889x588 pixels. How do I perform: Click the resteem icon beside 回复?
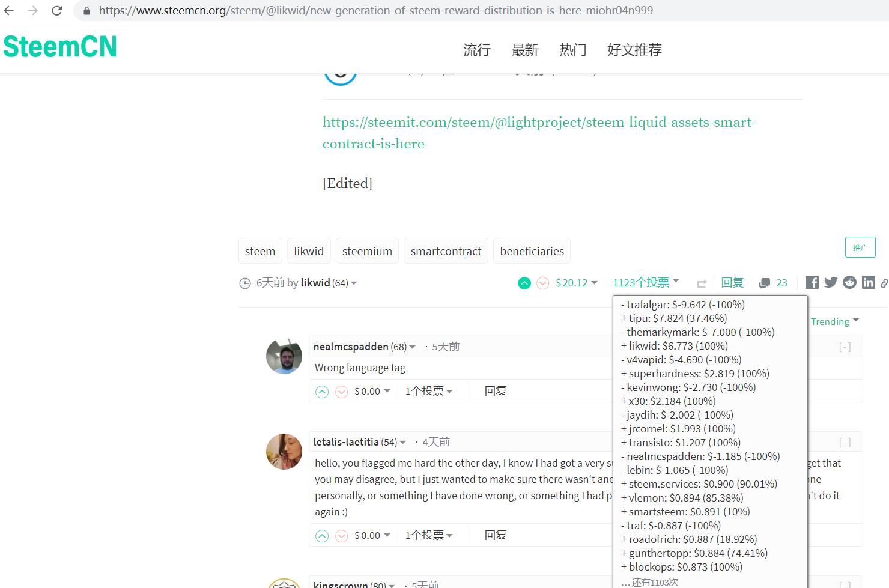coord(702,283)
